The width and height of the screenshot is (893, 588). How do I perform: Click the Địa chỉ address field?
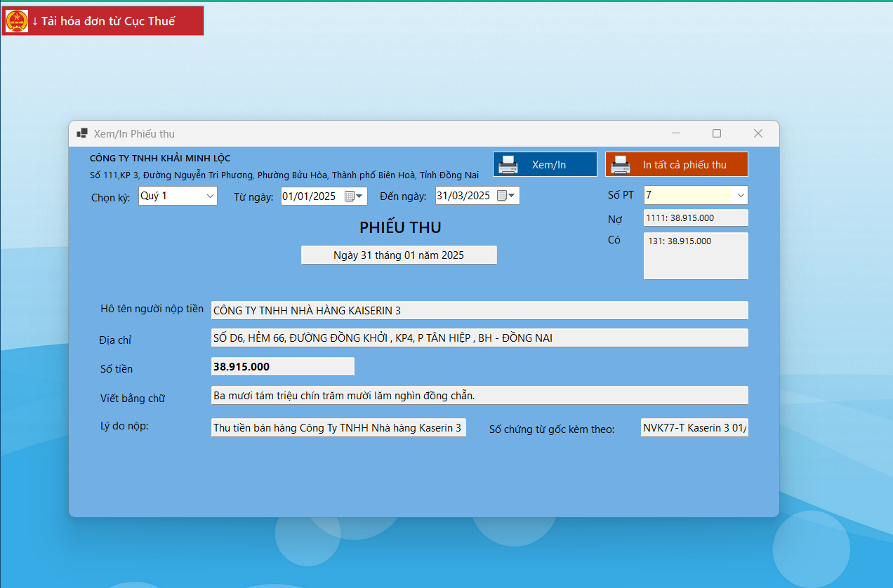[x=479, y=338]
